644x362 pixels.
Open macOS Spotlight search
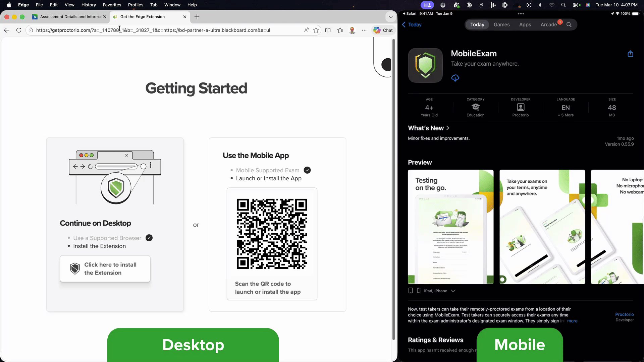tap(563, 5)
